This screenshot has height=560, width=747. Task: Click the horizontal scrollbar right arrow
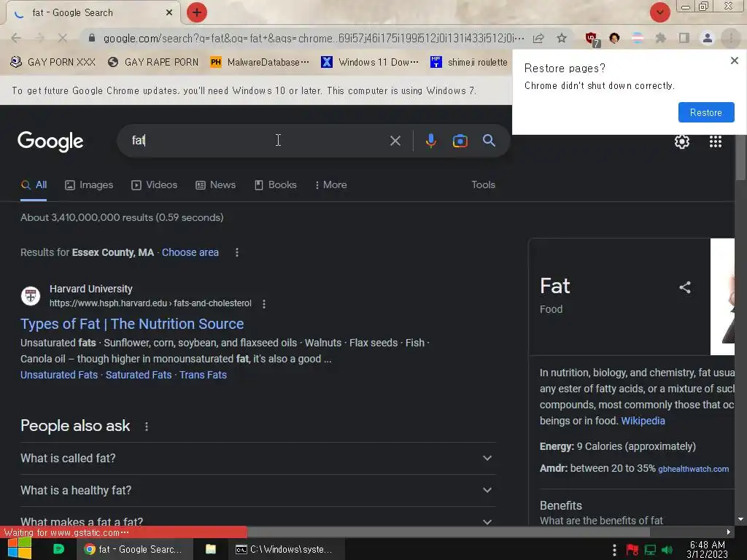tap(729, 532)
